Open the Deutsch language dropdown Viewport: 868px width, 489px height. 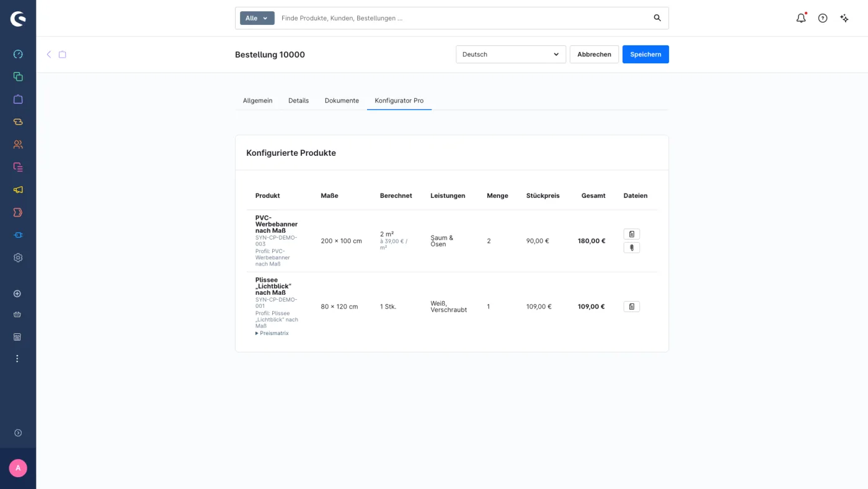(511, 55)
